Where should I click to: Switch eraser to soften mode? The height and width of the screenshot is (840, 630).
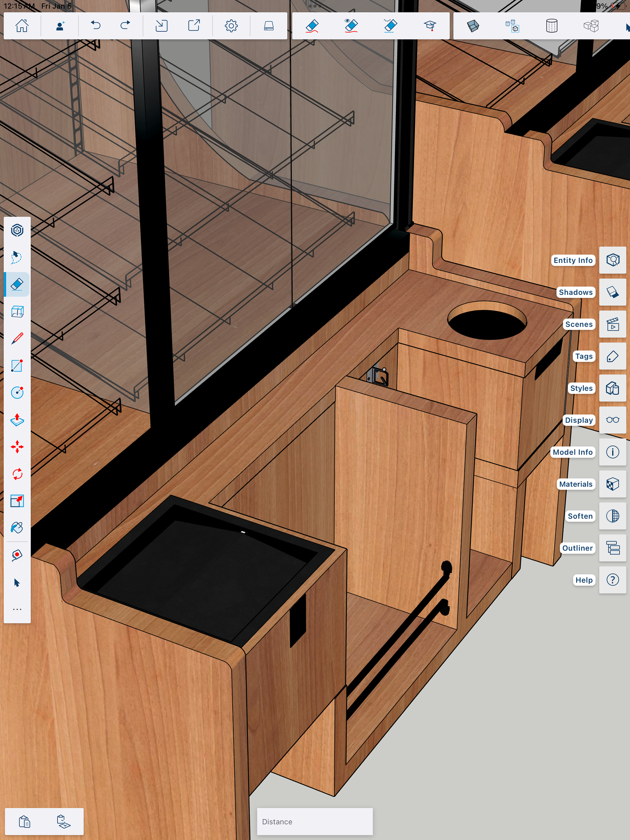(x=390, y=26)
